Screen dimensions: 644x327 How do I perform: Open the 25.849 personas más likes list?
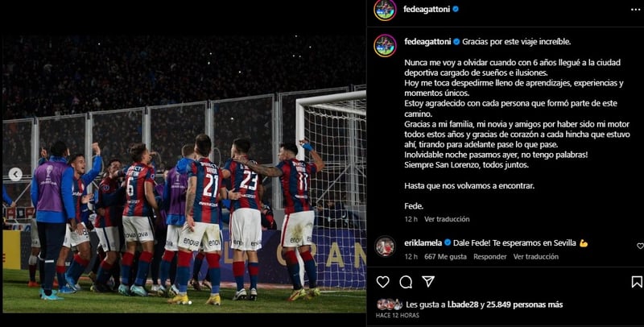tap(525, 304)
